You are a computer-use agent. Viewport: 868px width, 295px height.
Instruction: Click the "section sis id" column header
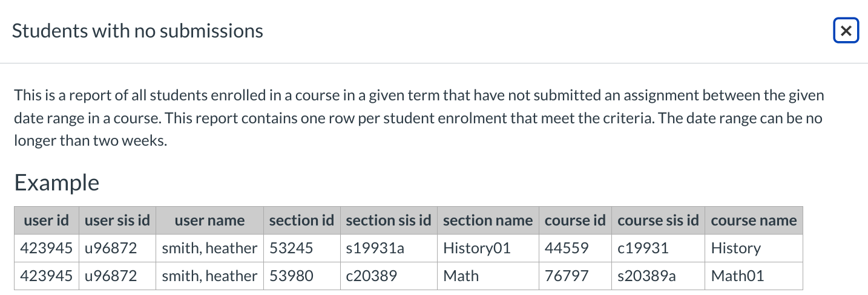[389, 221]
